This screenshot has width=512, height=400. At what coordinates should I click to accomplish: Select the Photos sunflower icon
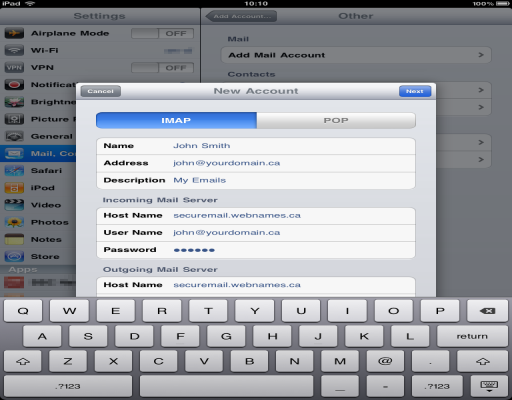pos(14,222)
